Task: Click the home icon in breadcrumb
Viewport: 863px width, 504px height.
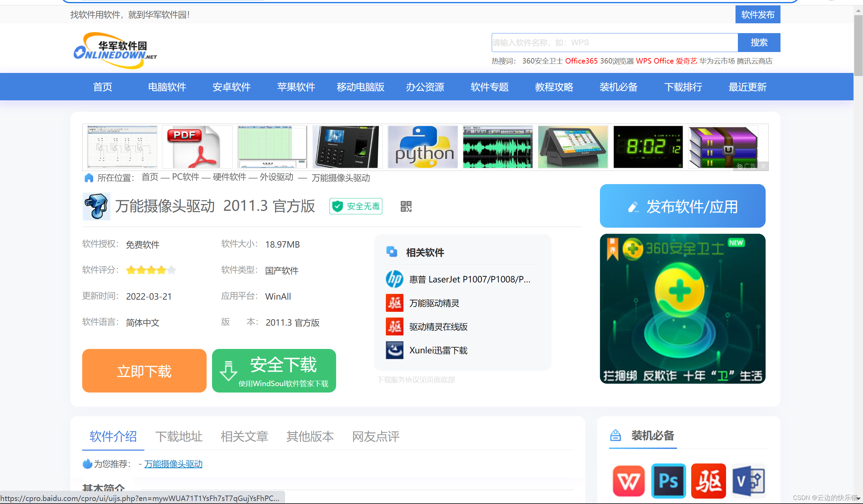Action: [x=89, y=178]
